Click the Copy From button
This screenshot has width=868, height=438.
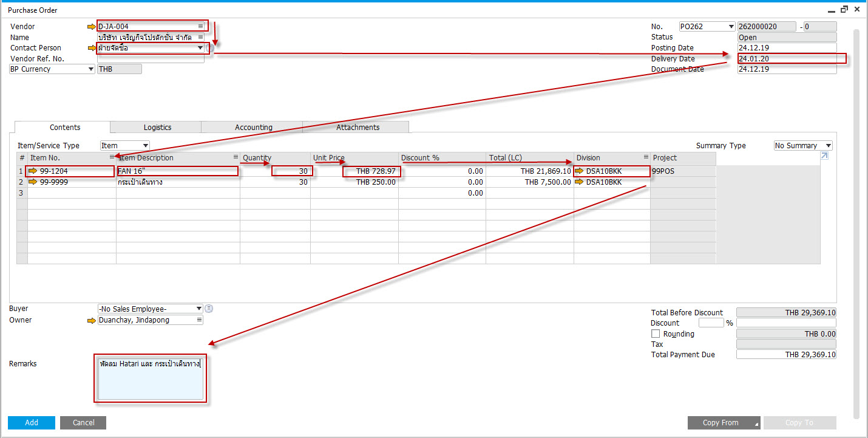tap(724, 423)
